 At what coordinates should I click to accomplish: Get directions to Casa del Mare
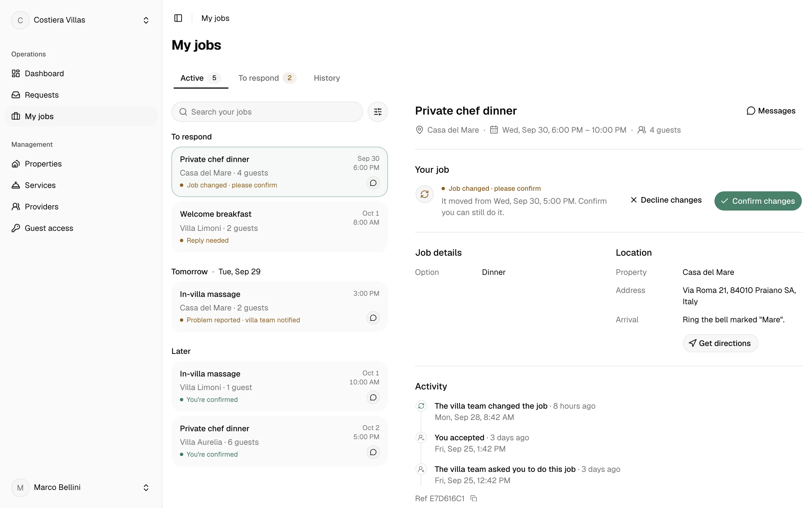pyautogui.click(x=720, y=343)
